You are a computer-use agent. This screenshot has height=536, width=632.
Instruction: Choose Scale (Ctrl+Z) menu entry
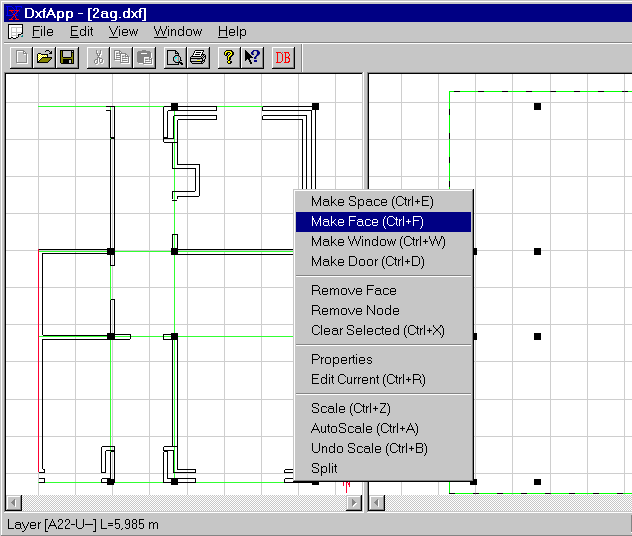pyautogui.click(x=383, y=409)
